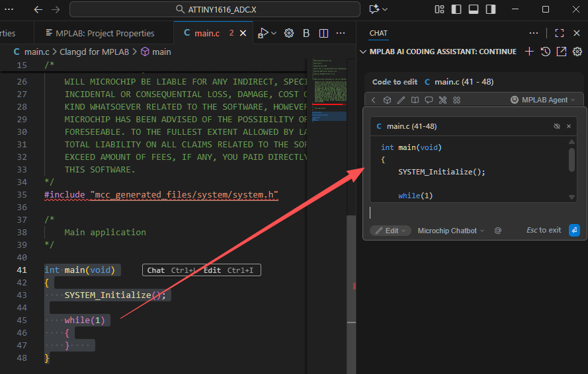Open the Run/Debug dropdown arrow
The height and width of the screenshot is (374, 588).
274,33
